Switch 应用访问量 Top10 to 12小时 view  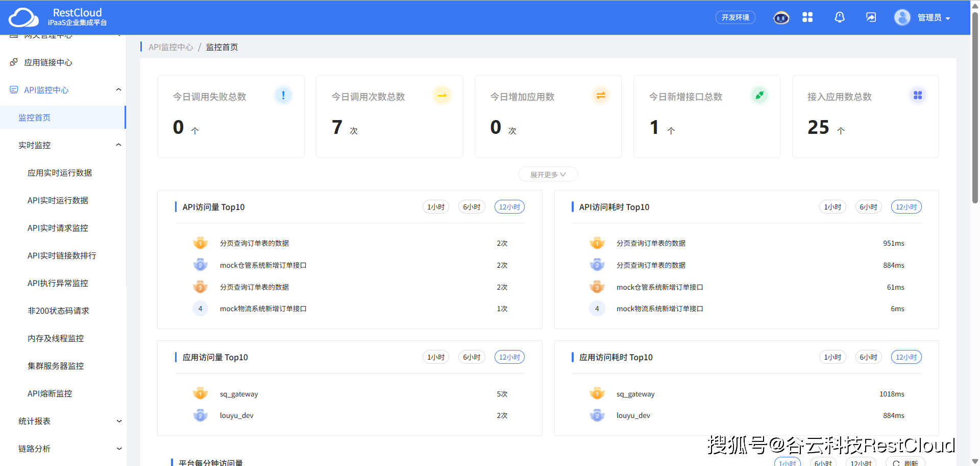point(509,357)
